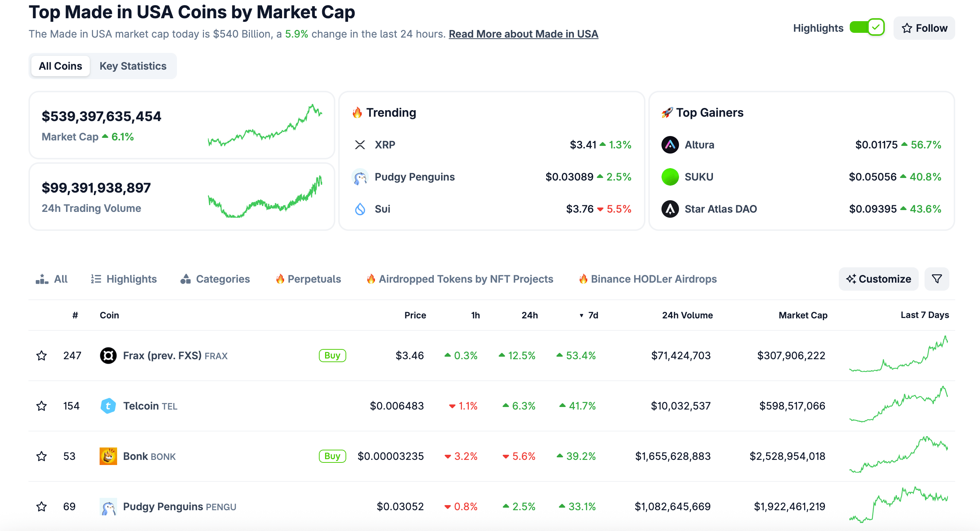Select the Perpetuals tab

click(308, 279)
